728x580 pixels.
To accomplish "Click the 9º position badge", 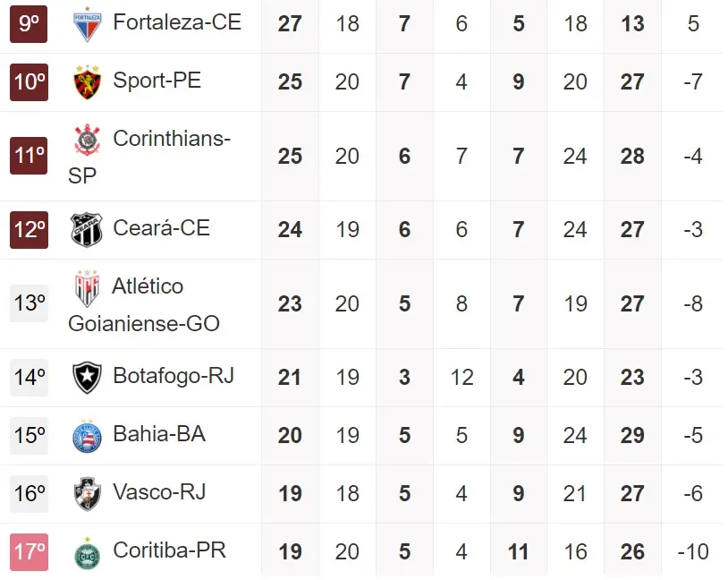I will click(x=30, y=23).
